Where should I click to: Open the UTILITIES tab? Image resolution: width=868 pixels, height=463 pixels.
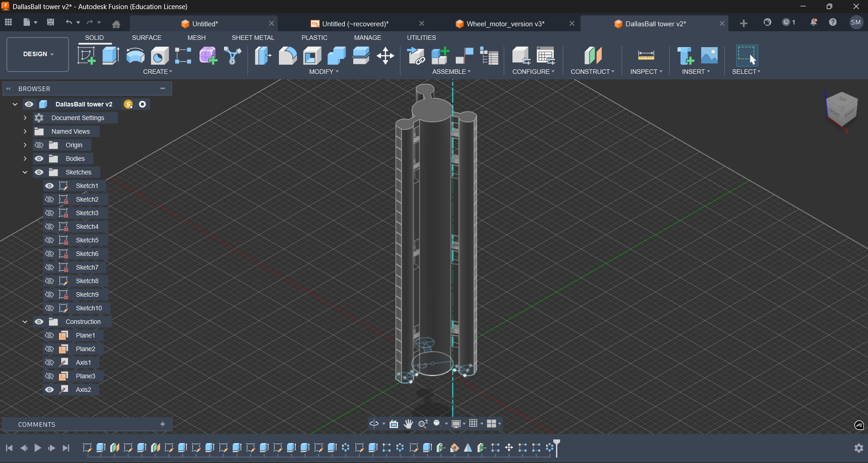(421, 38)
